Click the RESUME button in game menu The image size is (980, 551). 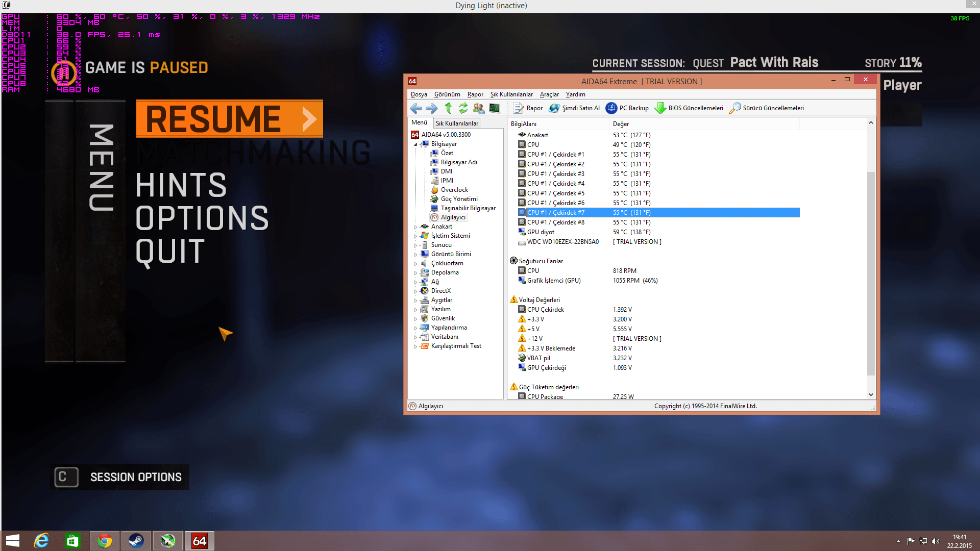(x=229, y=119)
